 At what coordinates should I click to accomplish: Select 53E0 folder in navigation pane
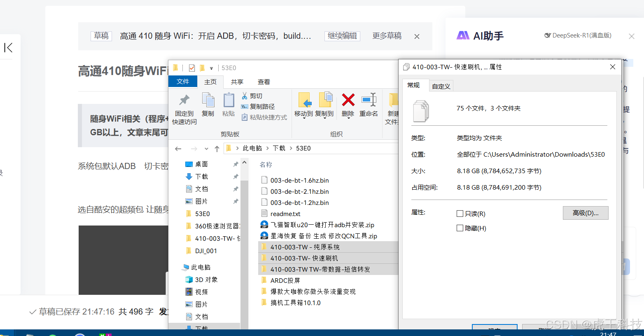point(203,214)
